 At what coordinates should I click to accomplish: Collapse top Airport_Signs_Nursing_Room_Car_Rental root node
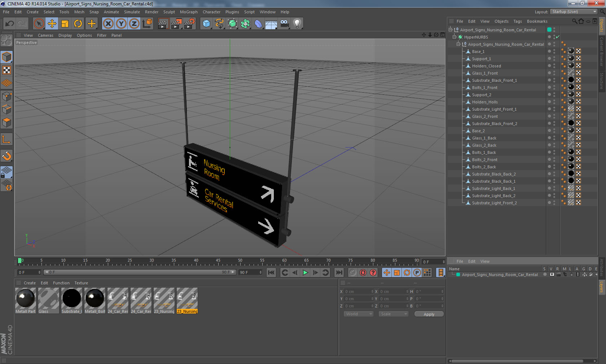(x=451, y=30)
